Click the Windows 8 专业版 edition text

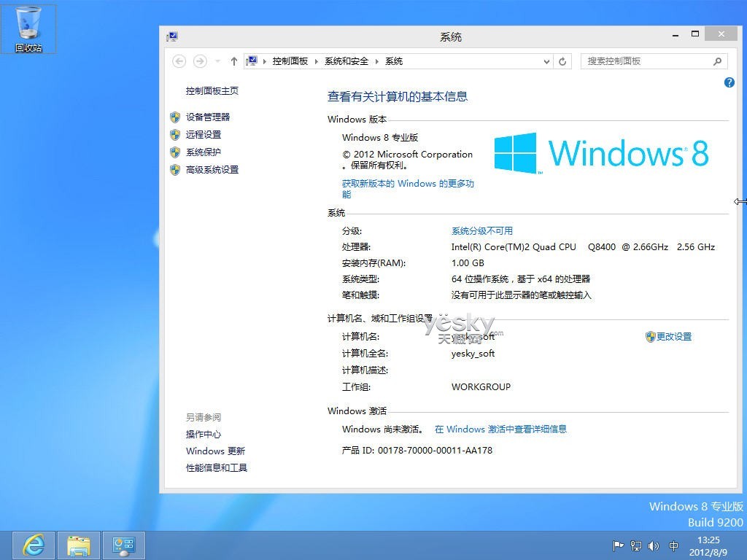pos(379,138)
